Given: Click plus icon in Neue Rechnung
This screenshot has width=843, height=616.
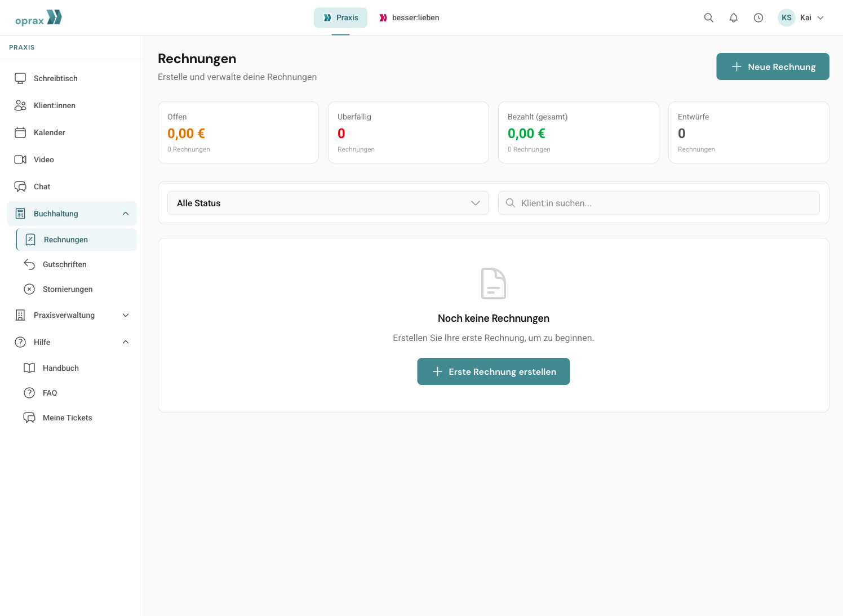Looking at the screenshot, I should click(736, 67).
